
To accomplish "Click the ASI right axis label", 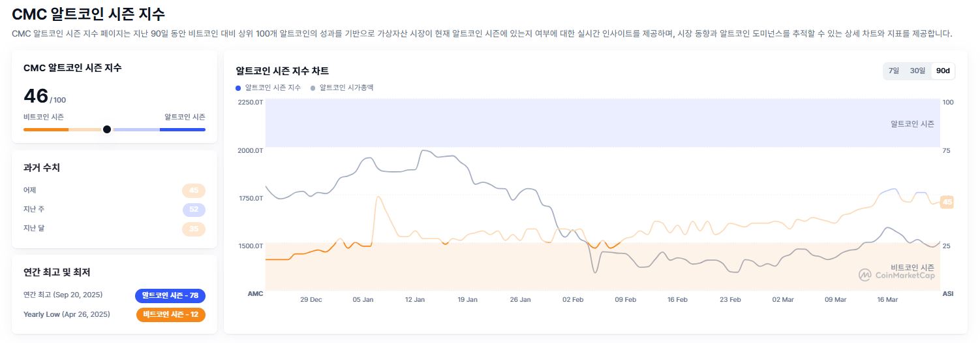I will 948,293.
